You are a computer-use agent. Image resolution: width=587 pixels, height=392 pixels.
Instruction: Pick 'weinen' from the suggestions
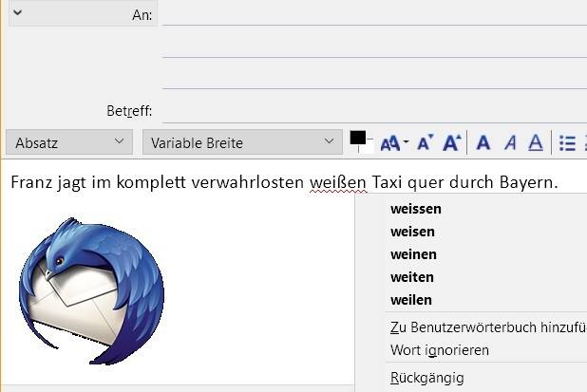[413, 254]
